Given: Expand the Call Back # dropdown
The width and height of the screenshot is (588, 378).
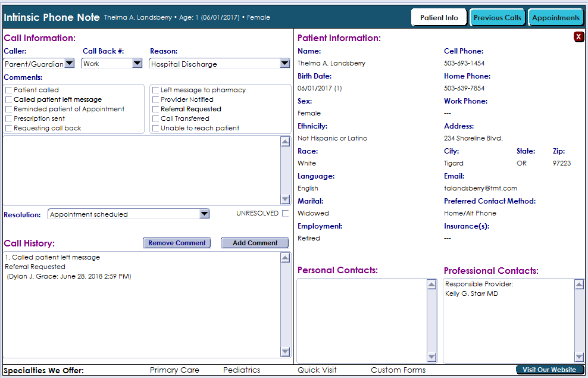Looking at the screenshot, I should [x=137, y=64].
